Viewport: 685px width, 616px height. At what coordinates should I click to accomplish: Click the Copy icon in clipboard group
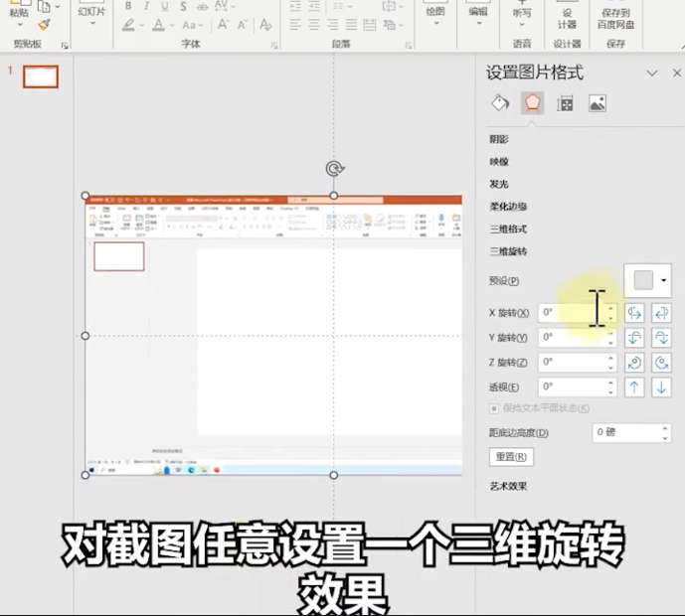[44, 6]
